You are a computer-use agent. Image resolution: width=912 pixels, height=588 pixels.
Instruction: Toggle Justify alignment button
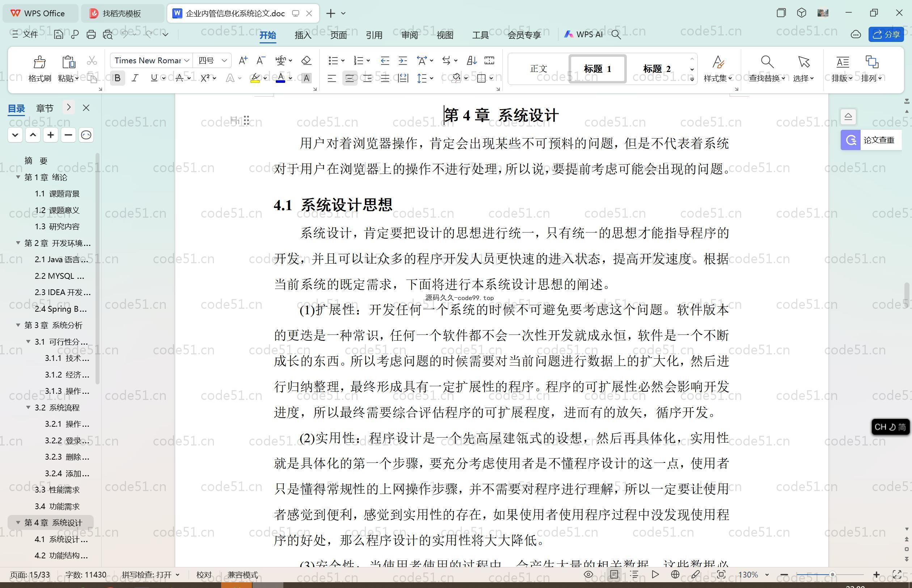[x=385, y=78]
